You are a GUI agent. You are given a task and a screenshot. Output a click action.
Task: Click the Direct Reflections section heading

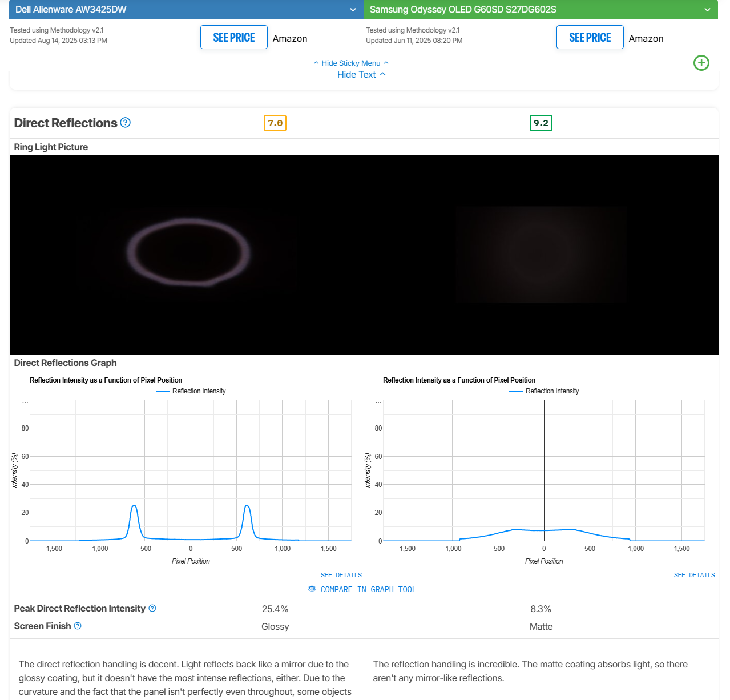tap(66, 123)
